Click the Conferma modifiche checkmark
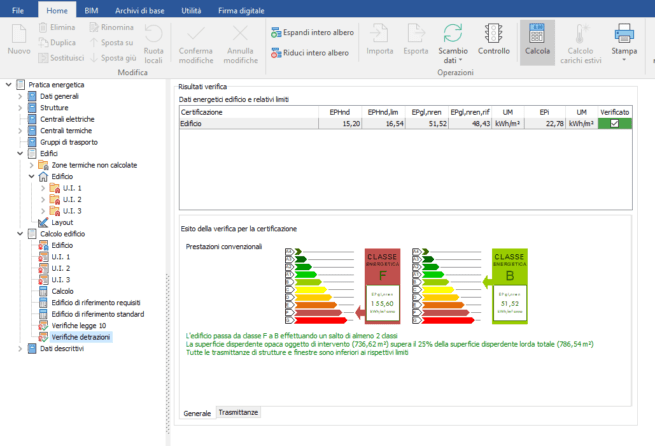This screenshot has width=655, height=446. pyautogui.click(x=195, y=33)
